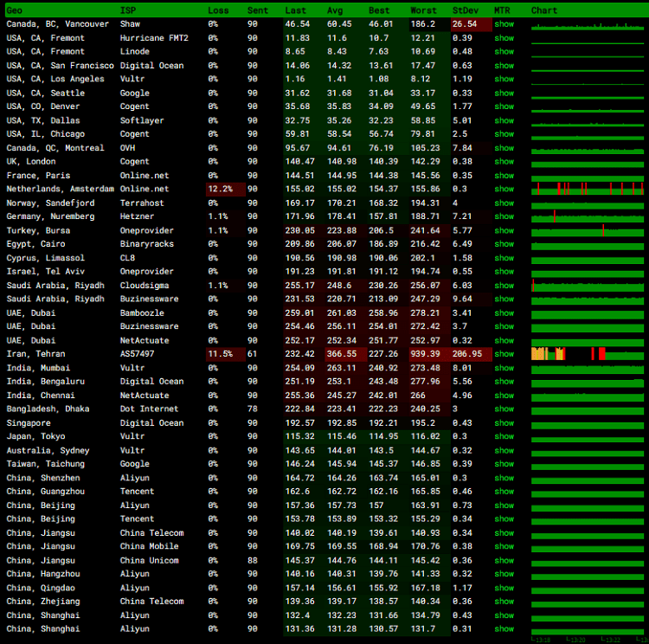
Task: Show MTR for China, Qingdao Aliyun
Action: (504, 588)
